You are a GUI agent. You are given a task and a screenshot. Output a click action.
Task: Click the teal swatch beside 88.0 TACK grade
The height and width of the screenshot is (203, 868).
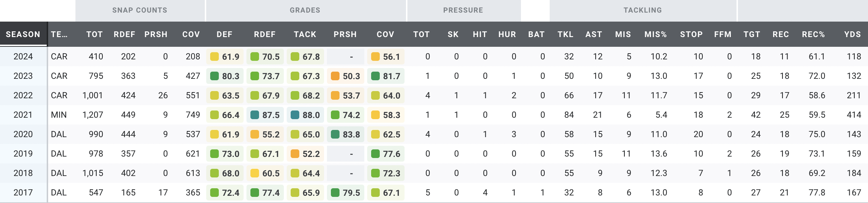point(295,115)
